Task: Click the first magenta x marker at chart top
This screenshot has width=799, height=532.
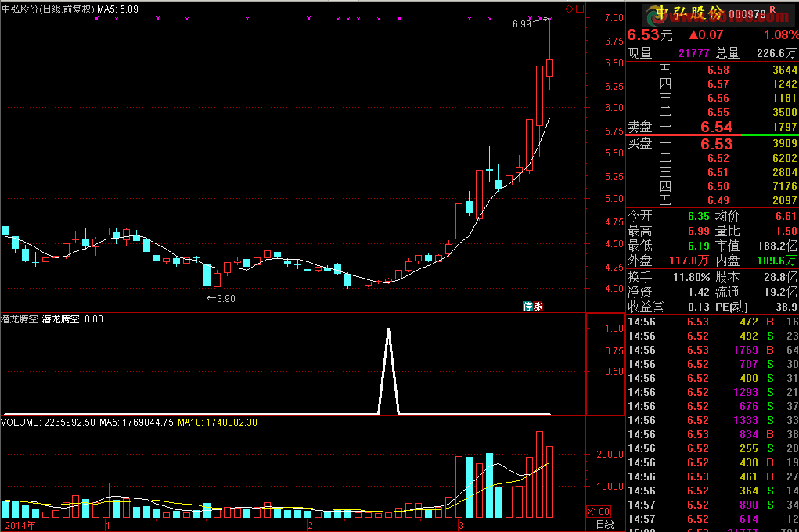Action: pyautogui.click(x=96, y=18)
